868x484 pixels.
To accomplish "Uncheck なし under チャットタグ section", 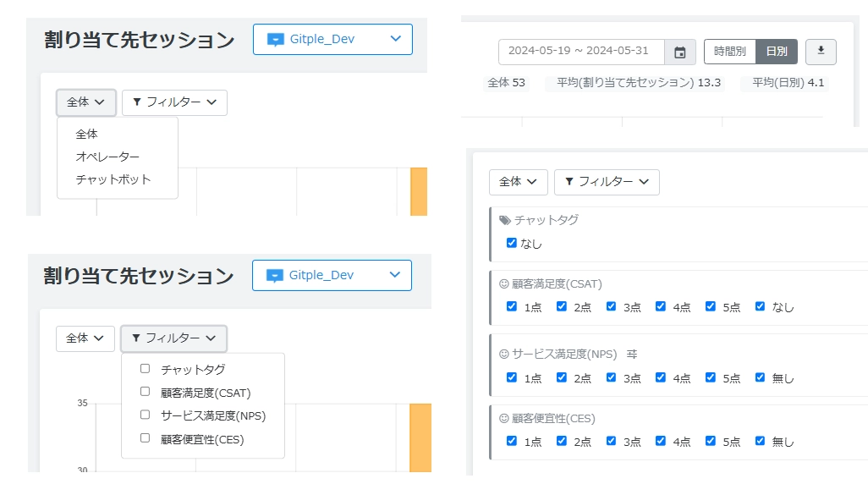I will tap(512, 243).
